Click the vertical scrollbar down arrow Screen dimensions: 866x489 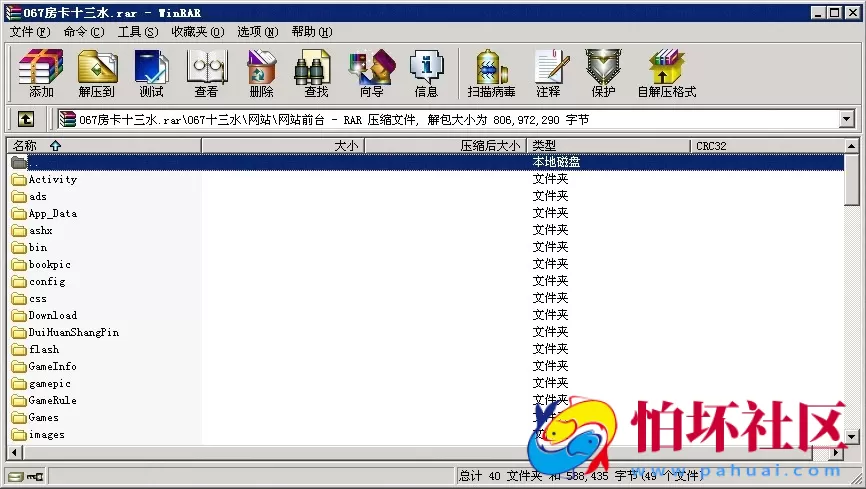click(852, 437)
